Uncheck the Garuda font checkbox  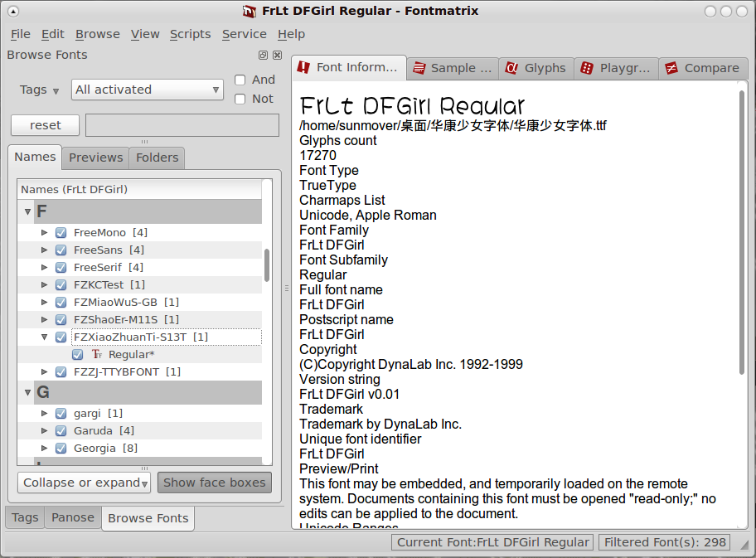coord(61,431)
